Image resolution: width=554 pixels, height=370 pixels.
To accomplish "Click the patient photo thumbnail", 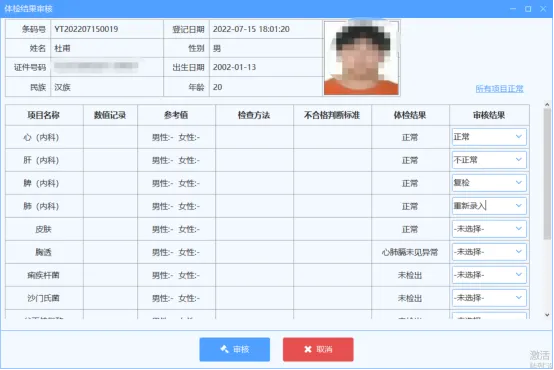I will click(361, 58).
